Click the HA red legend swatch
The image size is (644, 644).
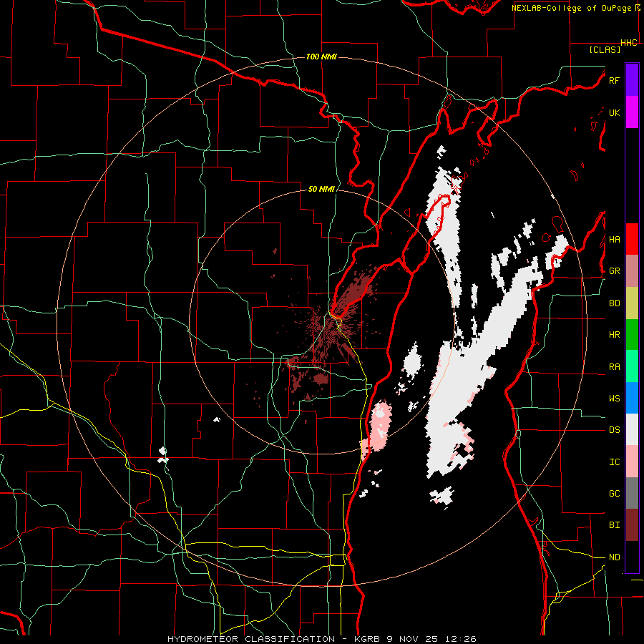pos(632,239)
